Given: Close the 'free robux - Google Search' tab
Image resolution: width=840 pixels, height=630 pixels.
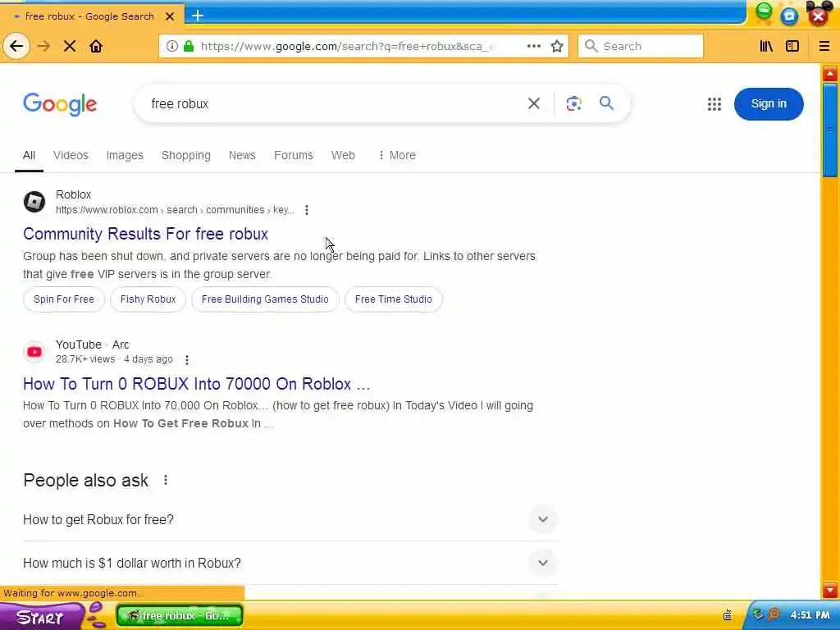Looking at the screenshot, I should tap(170, 16).
